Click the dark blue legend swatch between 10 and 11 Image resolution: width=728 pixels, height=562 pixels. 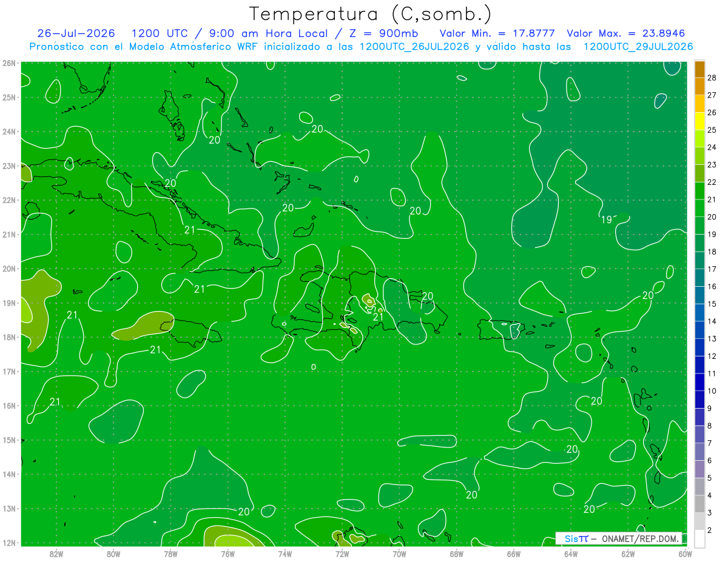coord(699,382)
